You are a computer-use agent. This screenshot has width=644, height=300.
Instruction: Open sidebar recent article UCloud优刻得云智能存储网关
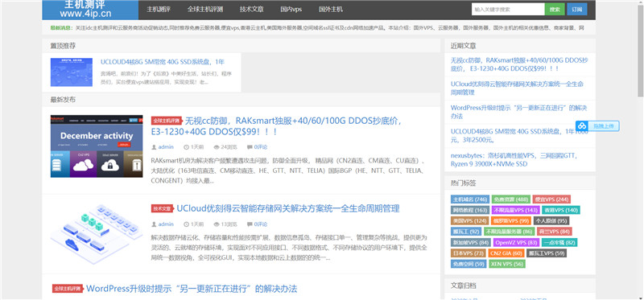(517, 88)
